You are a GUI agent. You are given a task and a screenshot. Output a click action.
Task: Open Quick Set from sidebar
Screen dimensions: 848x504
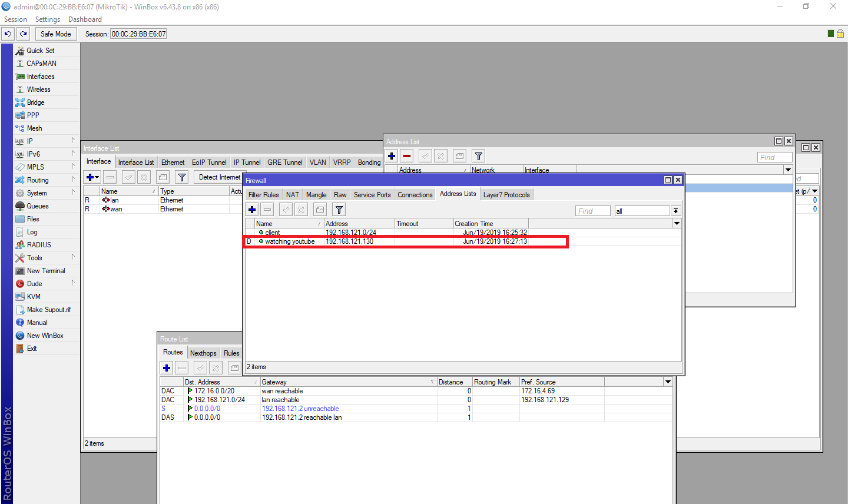tap(47, 51)
